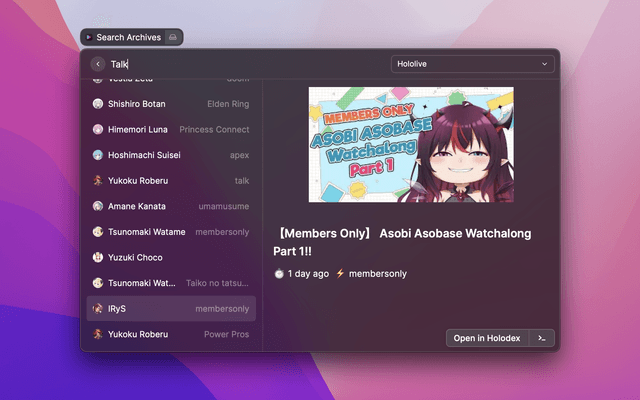Viewport: 640px width, 400px height.
Task: Click the Asobi Asobase Watchalong thumbnail
Action: pyautogui.click(x=410, y=145)
